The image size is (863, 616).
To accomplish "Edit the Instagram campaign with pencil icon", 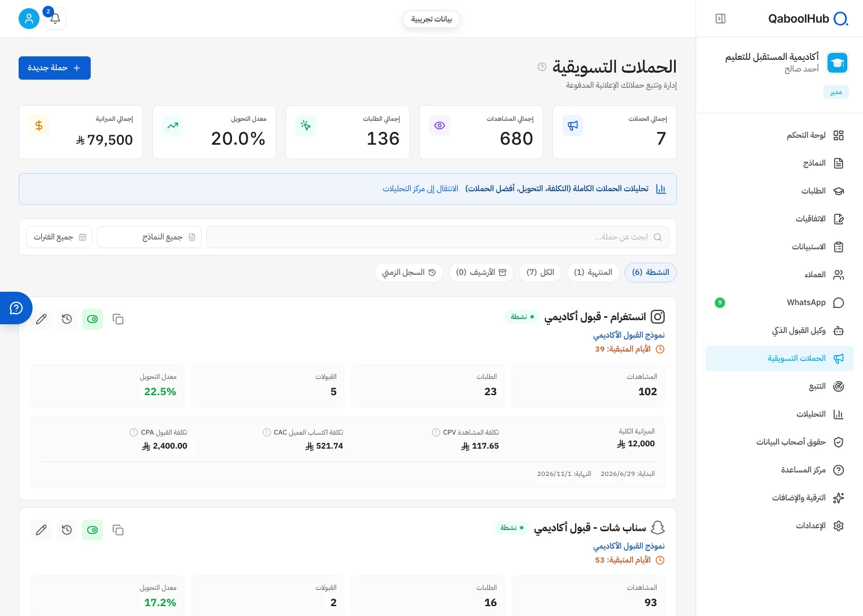I will tap(41, 319).
